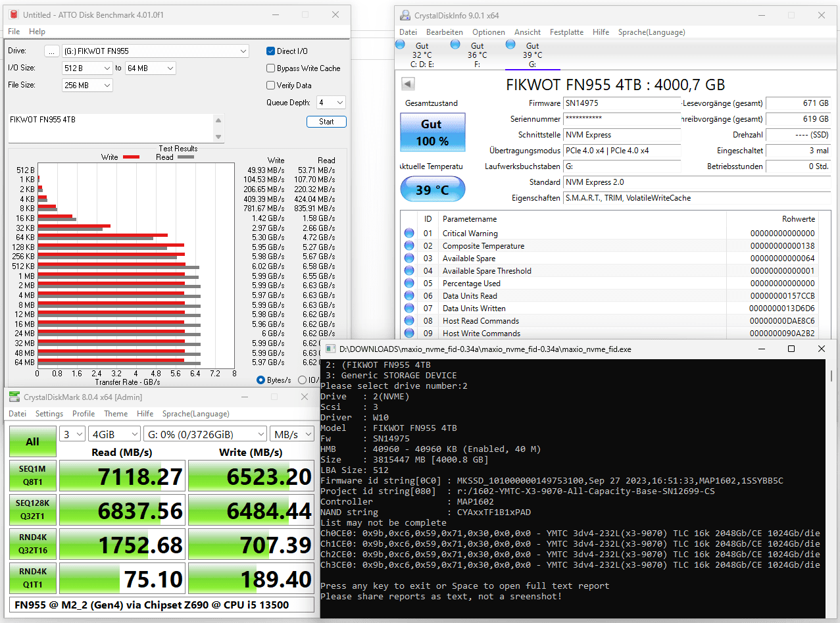Select the C: D: E: drive status orb
Image resolution: width=840 pixels, height=623 pixels.
coord(401,45)
